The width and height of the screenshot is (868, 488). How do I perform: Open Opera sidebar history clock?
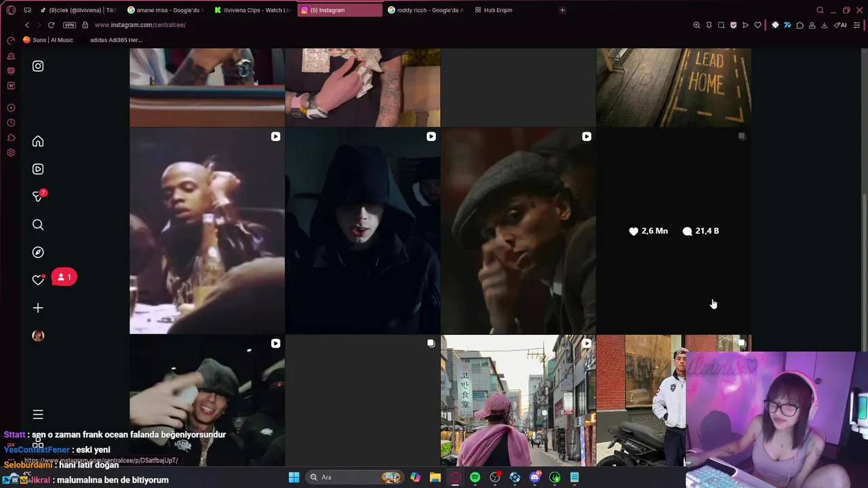11,123
